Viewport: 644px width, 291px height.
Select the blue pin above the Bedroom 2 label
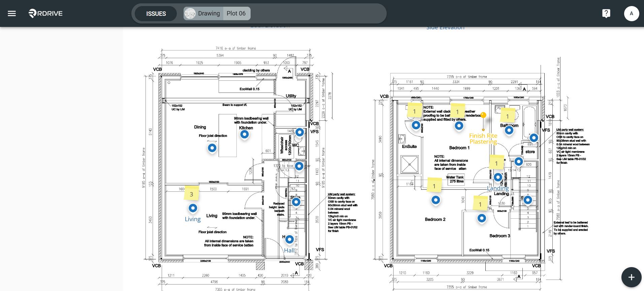[436, 200]
